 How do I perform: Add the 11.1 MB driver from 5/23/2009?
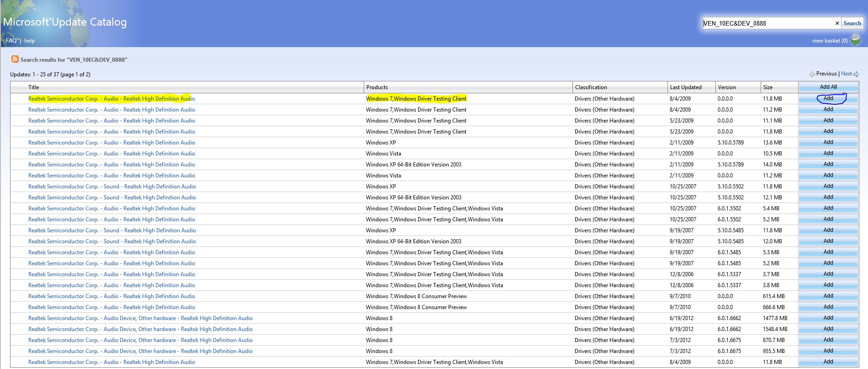(828, 120)
